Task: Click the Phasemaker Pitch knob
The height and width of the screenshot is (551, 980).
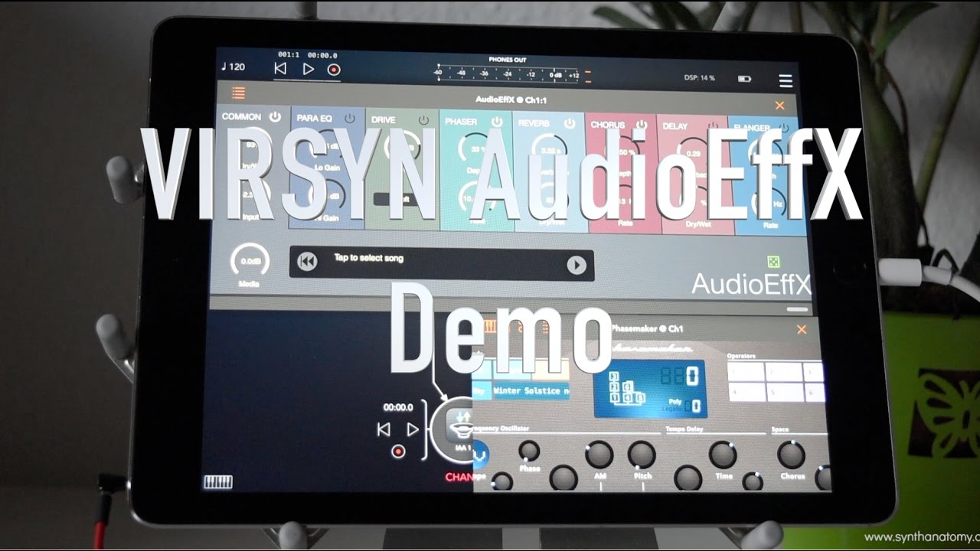Action: 642,455
